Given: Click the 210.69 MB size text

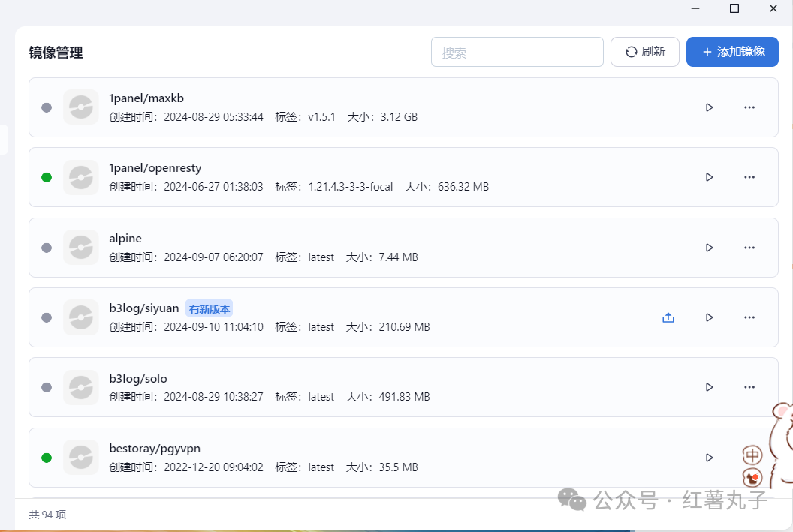Looking at the screenshot, I should tap(404, 327).
